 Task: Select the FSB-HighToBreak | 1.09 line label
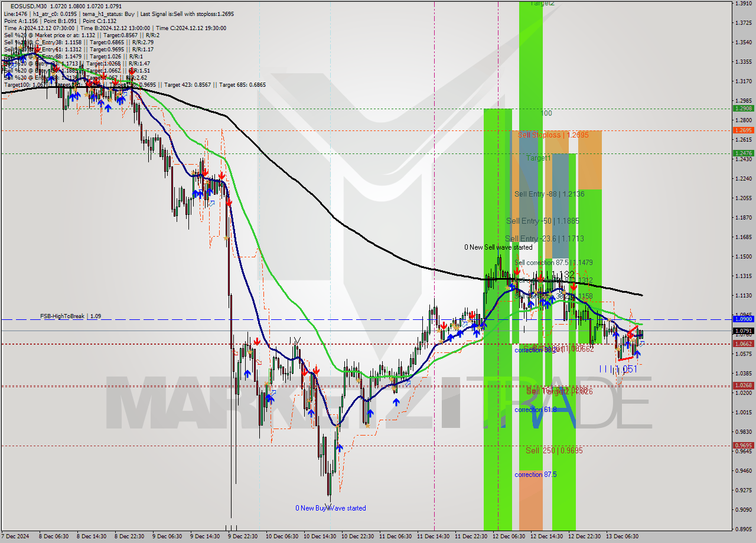click(x=70, y=316)
